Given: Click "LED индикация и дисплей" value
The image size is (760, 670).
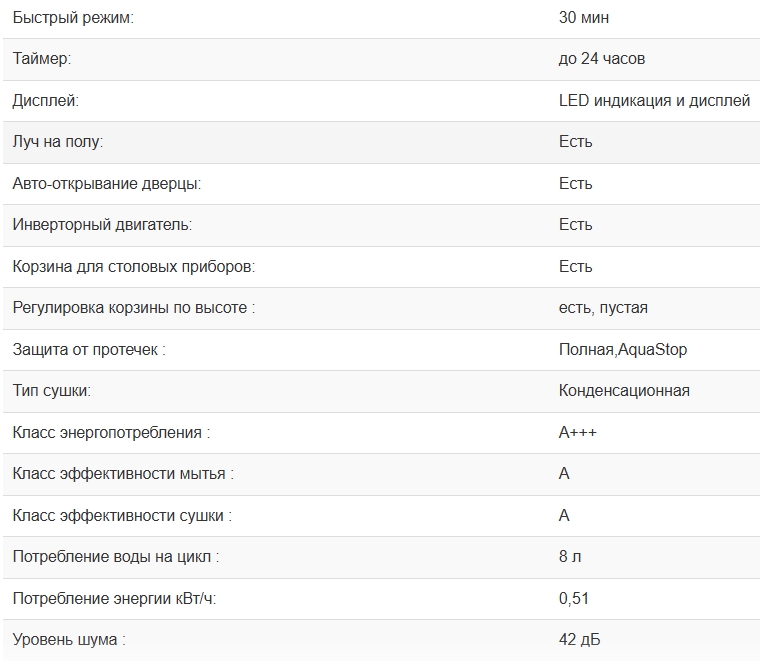Looking at the screenshot, I should tap(654, 101).
